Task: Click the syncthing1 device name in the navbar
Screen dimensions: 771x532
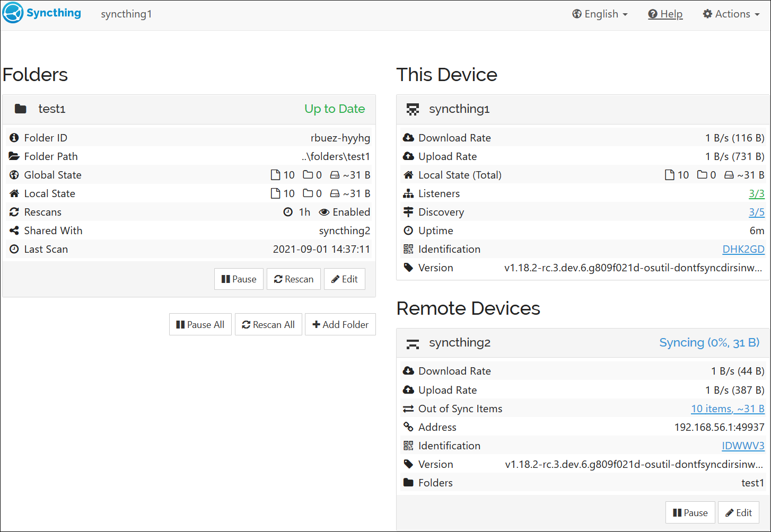Action: click(x=127, y=14)
